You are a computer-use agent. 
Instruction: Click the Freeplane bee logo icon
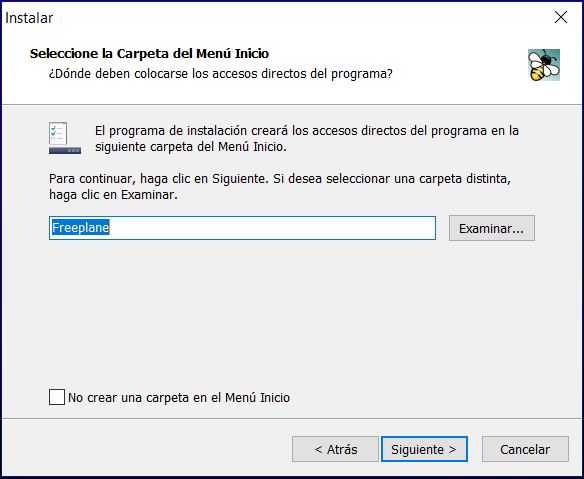pos(544,65)
